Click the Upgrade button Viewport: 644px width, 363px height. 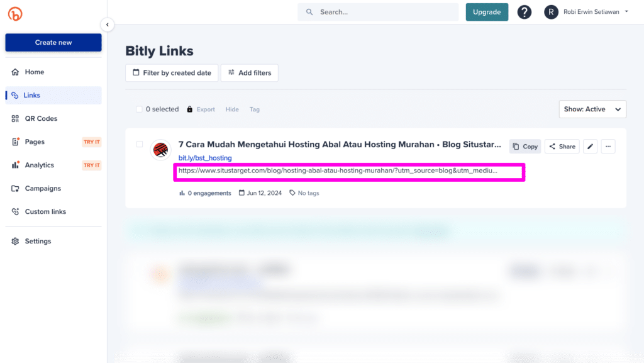point(487,12)
